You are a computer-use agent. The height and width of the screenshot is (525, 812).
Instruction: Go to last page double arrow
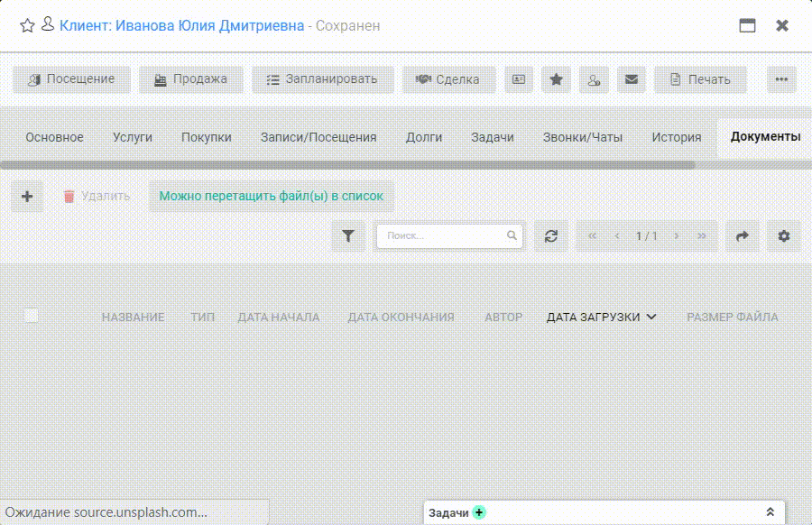[x=701, y=236]
